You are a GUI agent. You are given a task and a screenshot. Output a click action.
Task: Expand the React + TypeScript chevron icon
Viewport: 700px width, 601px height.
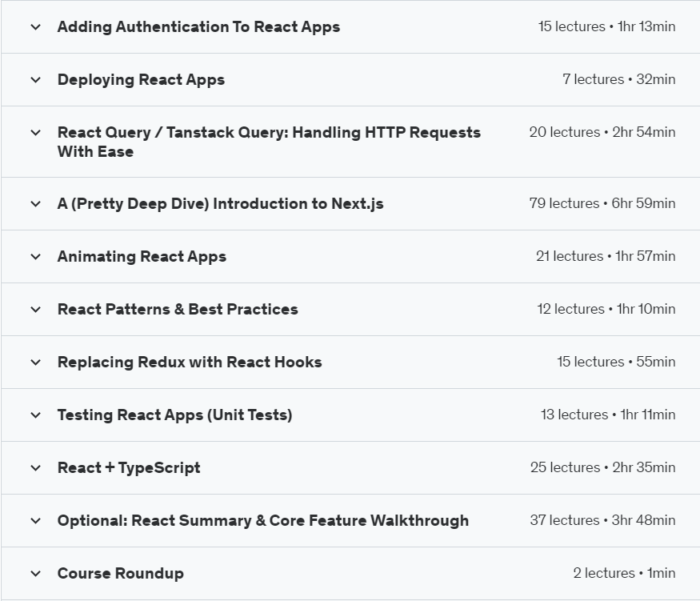point(35,468)
